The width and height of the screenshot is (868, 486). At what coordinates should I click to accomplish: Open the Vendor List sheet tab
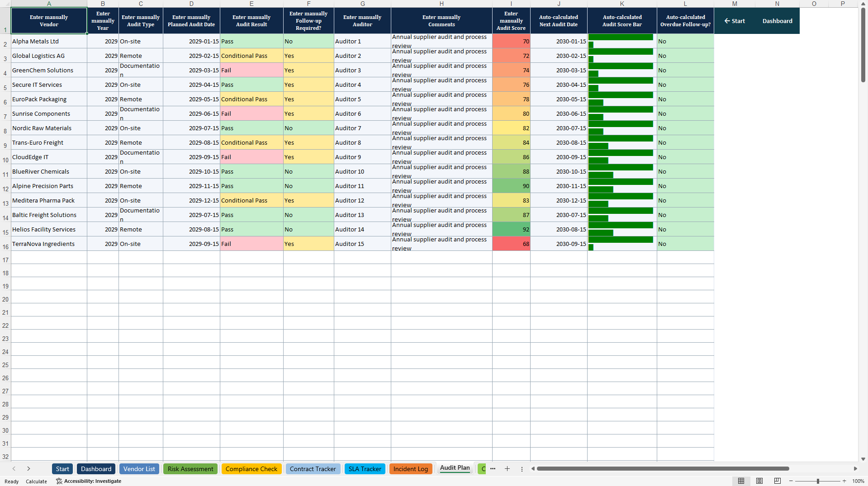pyautogui.click(x=139, y=469)
